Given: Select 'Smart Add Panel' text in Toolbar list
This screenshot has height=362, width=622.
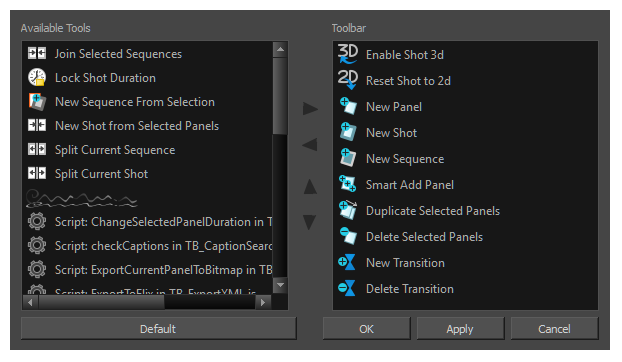Looking at the screenshot, I should tap(410, 185).
